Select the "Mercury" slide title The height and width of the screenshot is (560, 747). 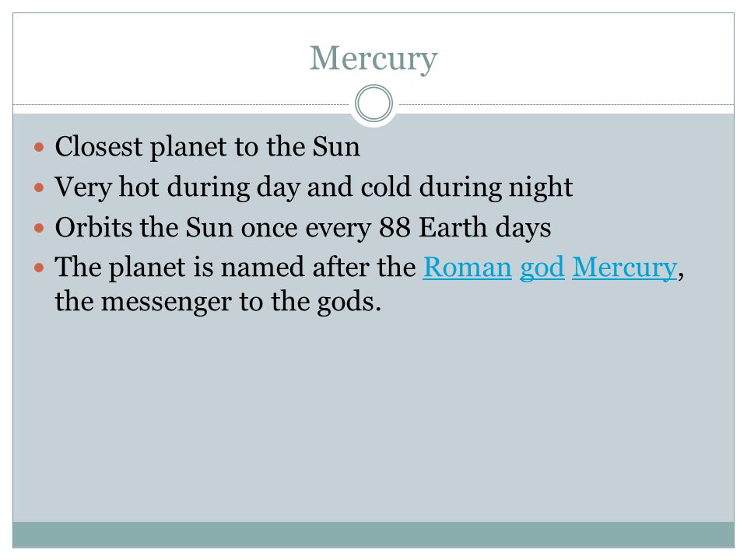click(373, 58)
